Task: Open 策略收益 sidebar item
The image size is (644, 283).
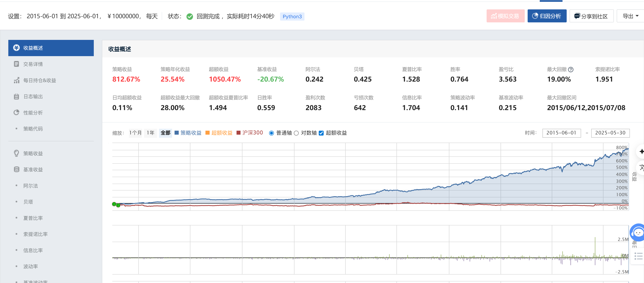Action: [51, 153]
